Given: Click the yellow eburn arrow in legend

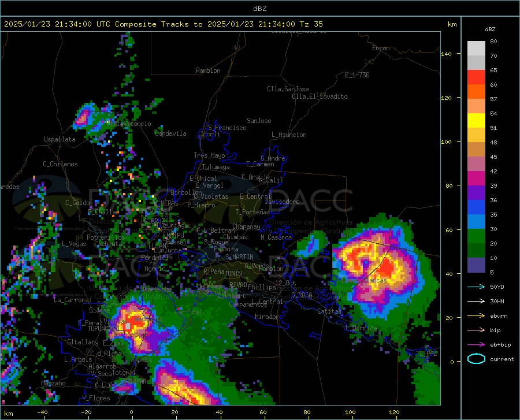Looking at the screenshot, I should [476, 316].
